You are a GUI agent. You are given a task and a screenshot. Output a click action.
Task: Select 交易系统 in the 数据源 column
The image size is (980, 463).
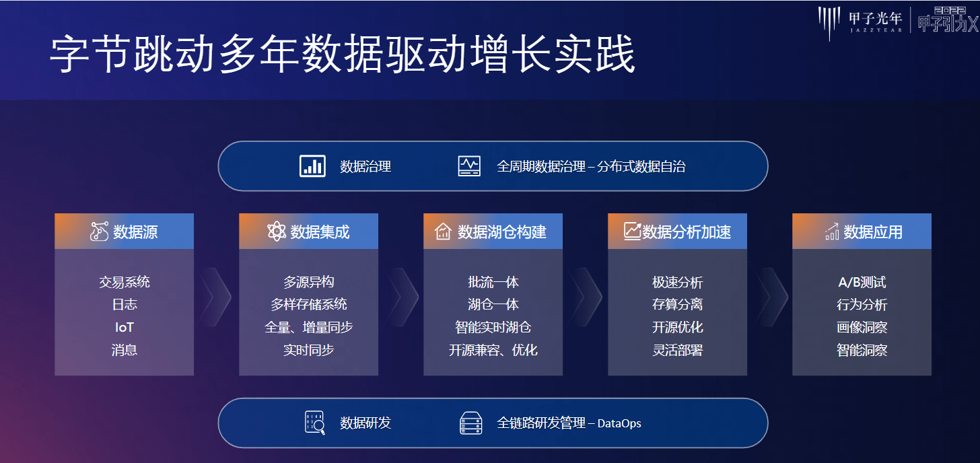(x=124, y=281)
